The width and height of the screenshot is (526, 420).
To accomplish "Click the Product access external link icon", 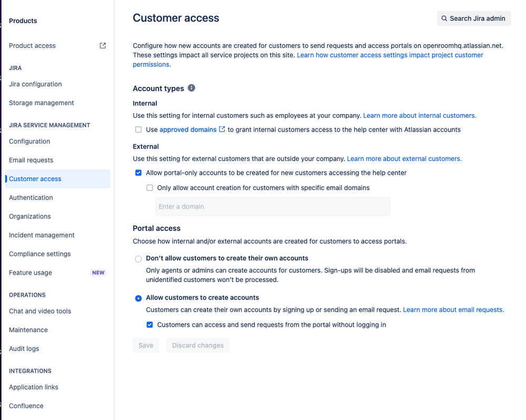I will 103,46.
